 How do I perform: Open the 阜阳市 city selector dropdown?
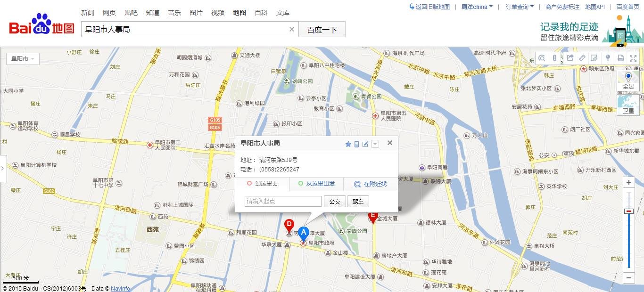(x=22, y=59)
